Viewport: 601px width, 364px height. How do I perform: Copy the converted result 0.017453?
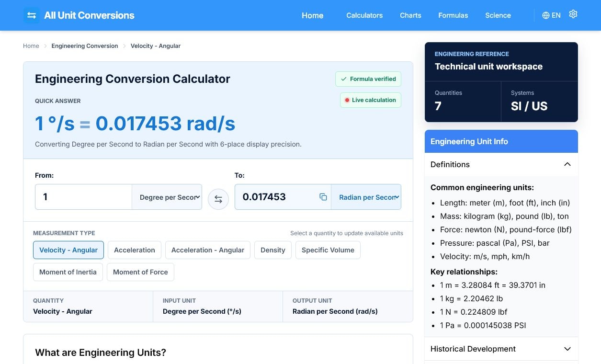pyautogui.click(x=323, y=197)
